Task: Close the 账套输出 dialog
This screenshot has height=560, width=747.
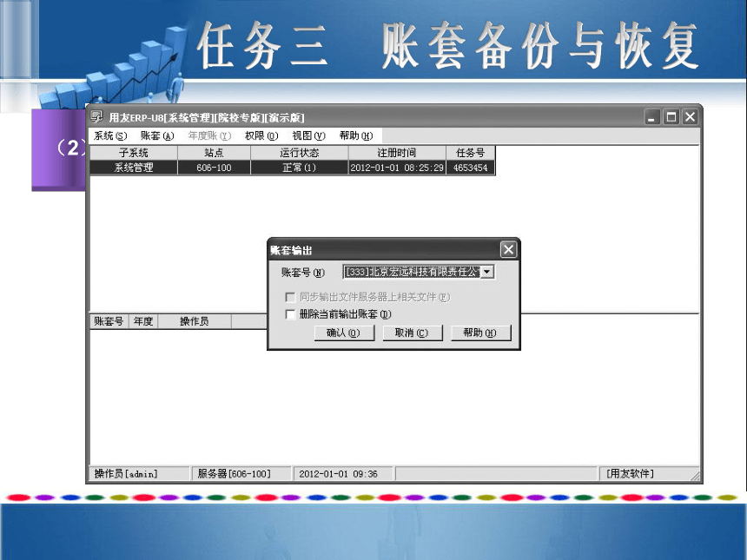Action: tap(508, 249)
